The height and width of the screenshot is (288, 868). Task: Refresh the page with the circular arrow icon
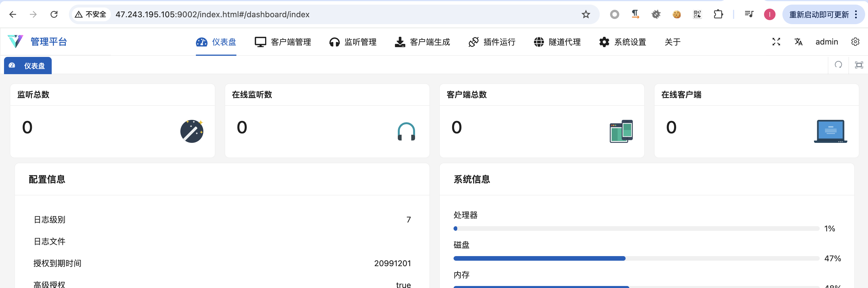[838, 65]
